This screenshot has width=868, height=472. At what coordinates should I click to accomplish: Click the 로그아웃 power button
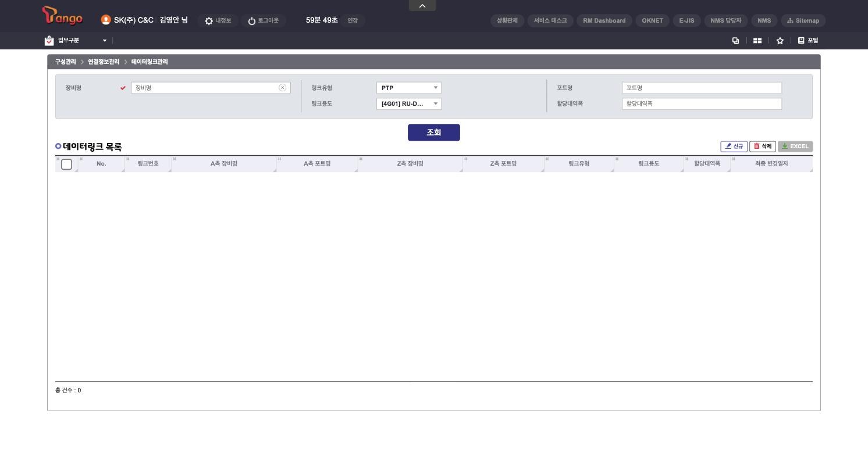[264, 20]
